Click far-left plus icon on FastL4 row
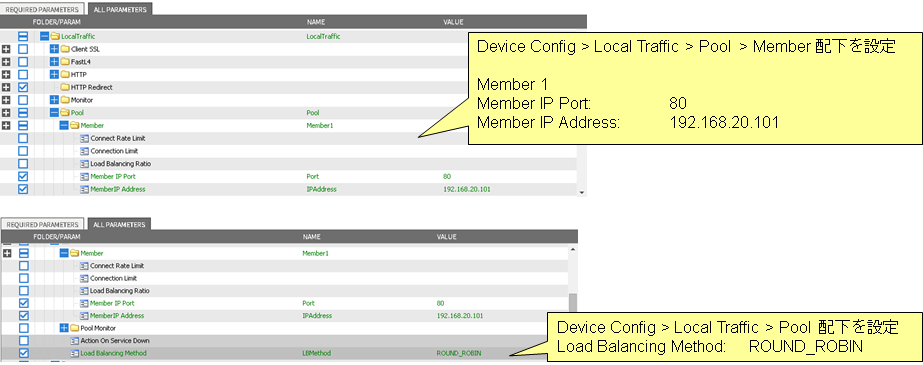This screenshot has width=923, height=365. click(x=6, y=62)
